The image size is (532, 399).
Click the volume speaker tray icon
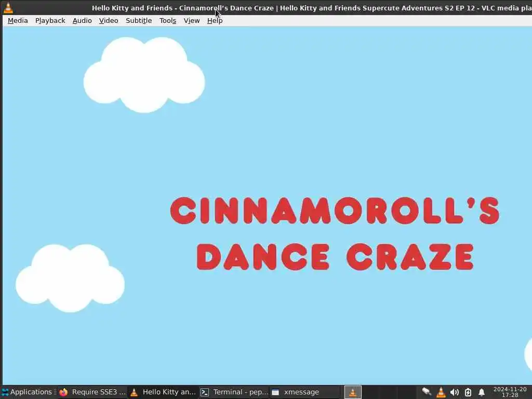click(x=454, y=392)
